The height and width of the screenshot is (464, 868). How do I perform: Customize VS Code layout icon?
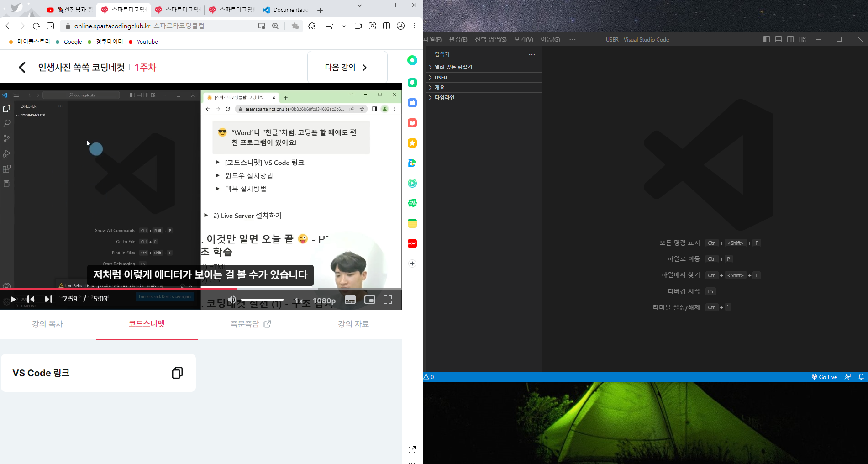803,40
